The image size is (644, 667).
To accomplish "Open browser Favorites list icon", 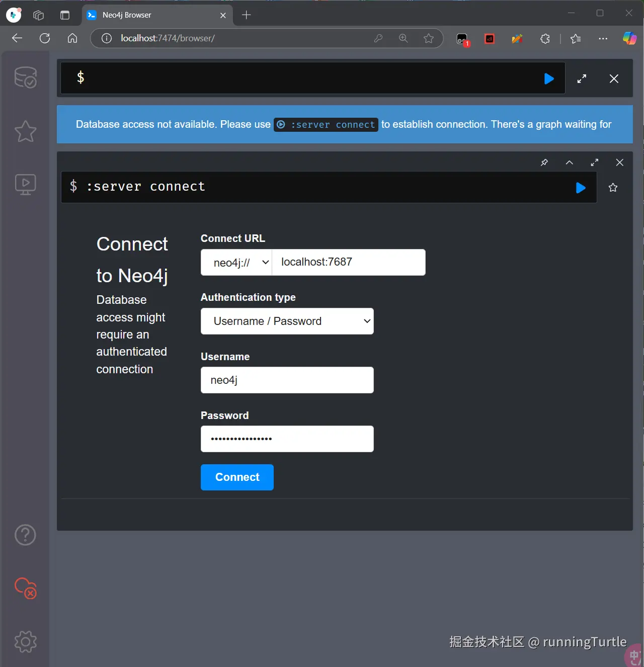I will [576, 39].
